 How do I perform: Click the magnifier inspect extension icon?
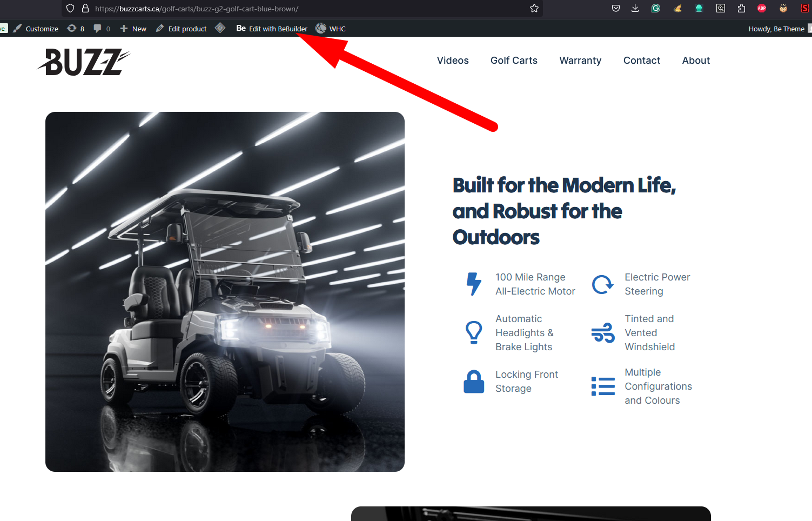pos(721,8)
